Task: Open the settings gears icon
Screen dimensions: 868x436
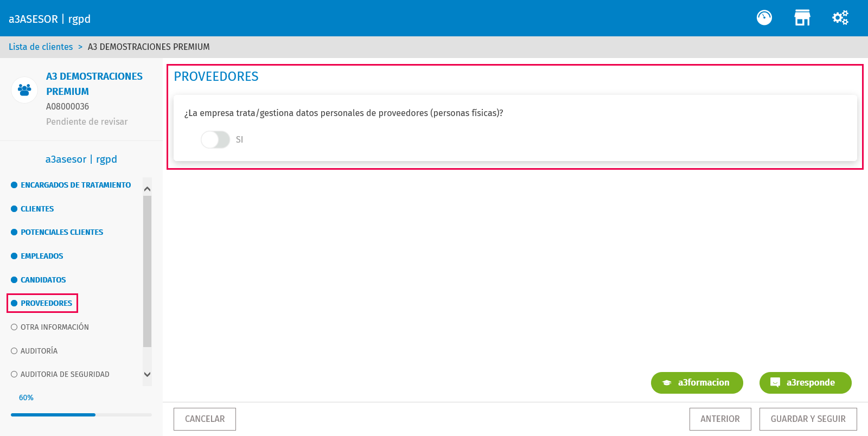Action: coord(840,18)
